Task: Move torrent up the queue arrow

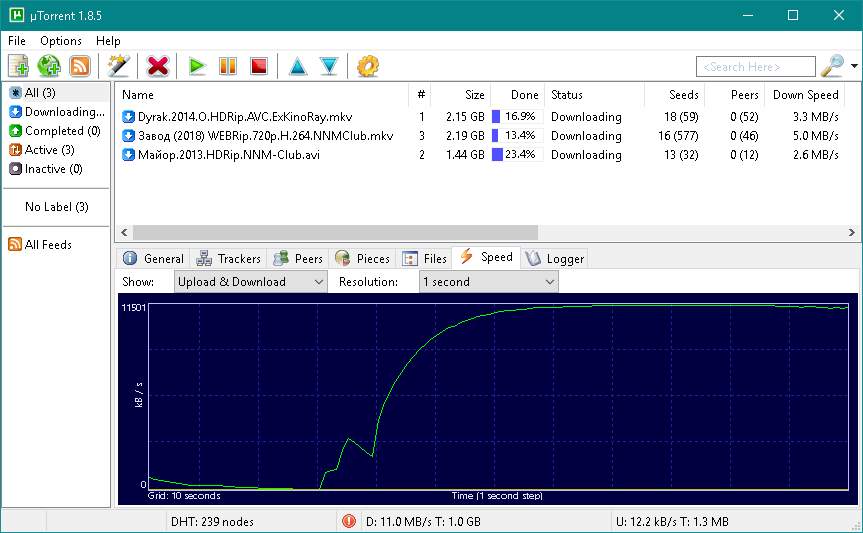Action: pos(298,66)
